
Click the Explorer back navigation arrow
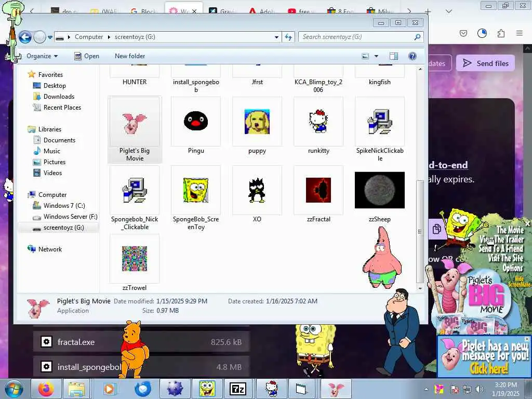[25, 37]
